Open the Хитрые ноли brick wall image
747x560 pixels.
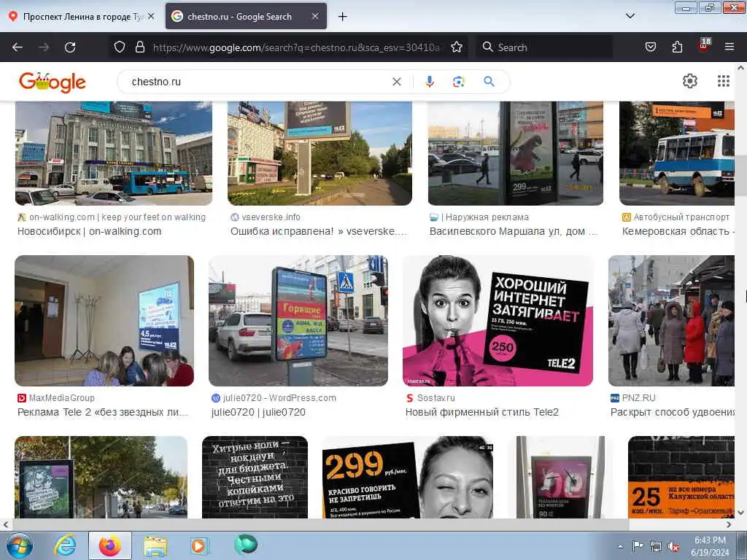[x=255, y=477]
